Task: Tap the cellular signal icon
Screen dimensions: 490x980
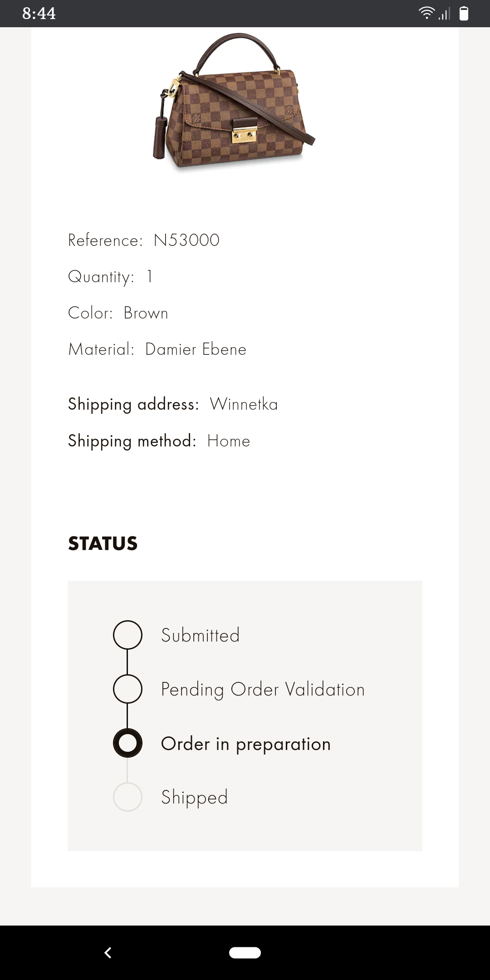Action: click(x=445, y=14)
